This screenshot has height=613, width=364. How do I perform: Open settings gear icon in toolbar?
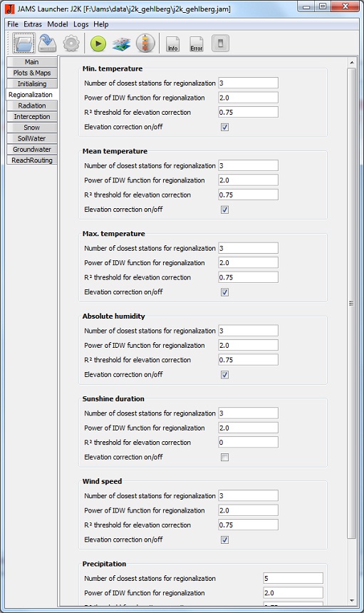click(71, 43)
